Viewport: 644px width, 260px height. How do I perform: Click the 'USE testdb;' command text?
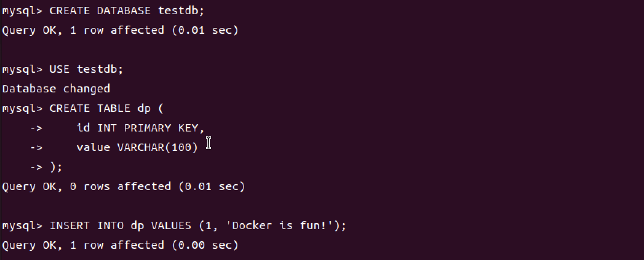pyautogui.click(x=86, y=70)
